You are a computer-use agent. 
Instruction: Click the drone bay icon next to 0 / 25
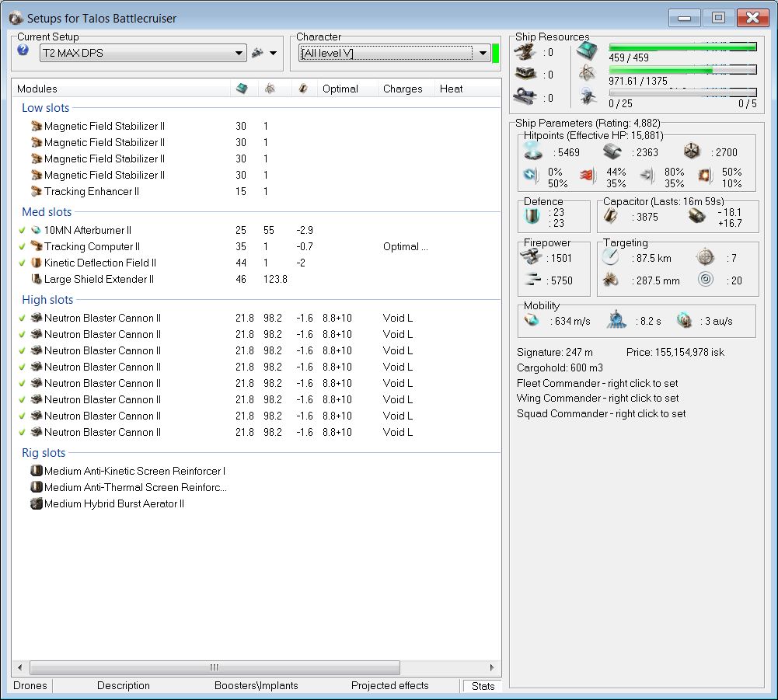click(x=588, y=96)
